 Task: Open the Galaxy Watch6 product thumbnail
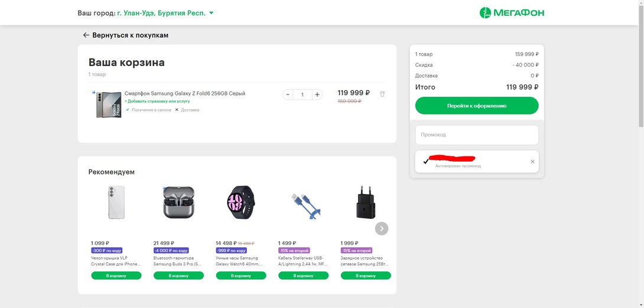point(240,204)
